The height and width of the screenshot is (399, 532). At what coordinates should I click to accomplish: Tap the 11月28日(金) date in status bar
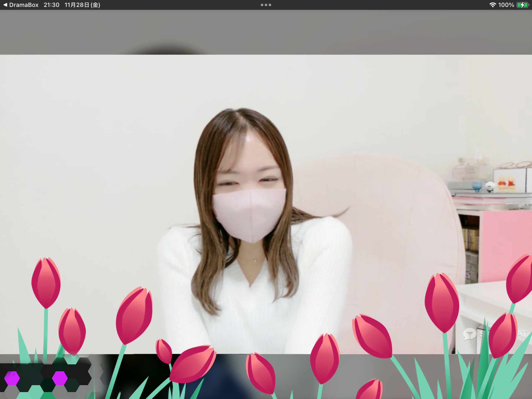(82, 5)
